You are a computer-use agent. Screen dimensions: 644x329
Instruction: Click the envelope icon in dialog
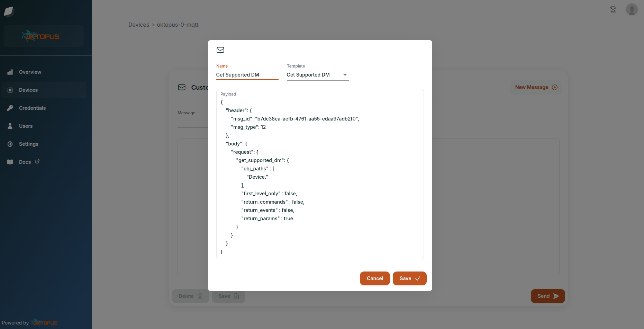point(220,50)
